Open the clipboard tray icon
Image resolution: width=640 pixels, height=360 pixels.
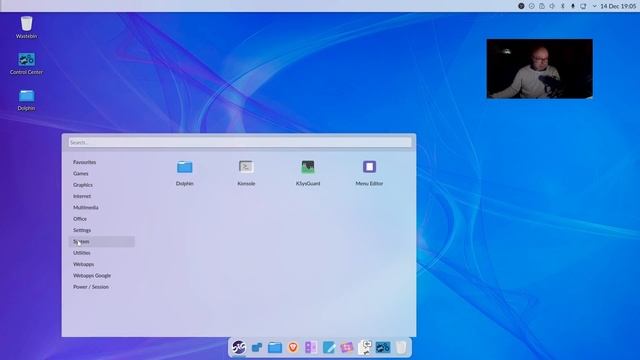tap(542, 6)
